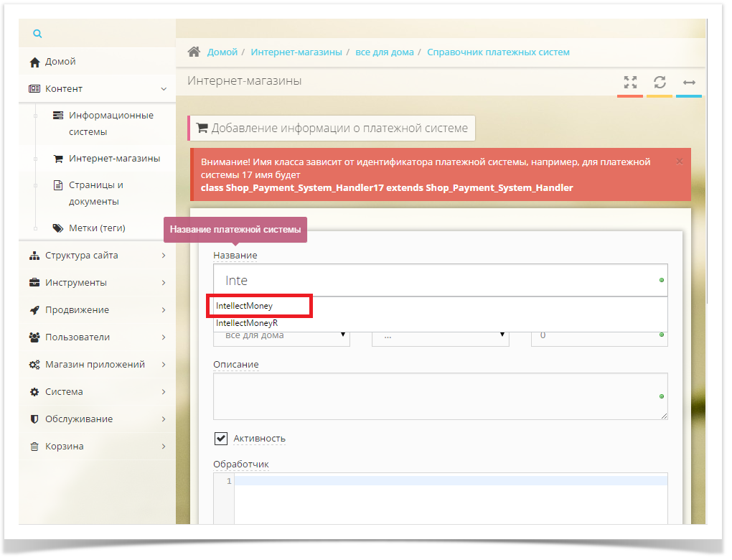Screen dimensions: 732x560
Task: Click the Справочник платежных систем breadcrumb link
Action: pyautogui.click(x=498, y=52)
